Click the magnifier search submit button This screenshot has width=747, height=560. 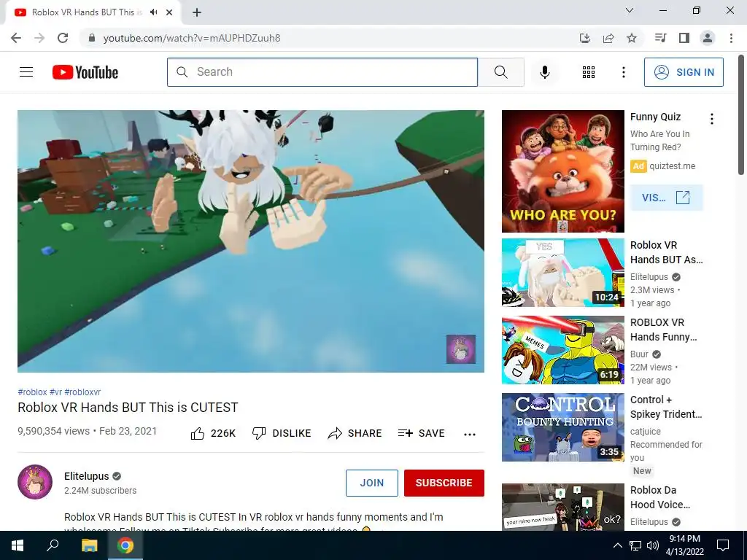500,72
